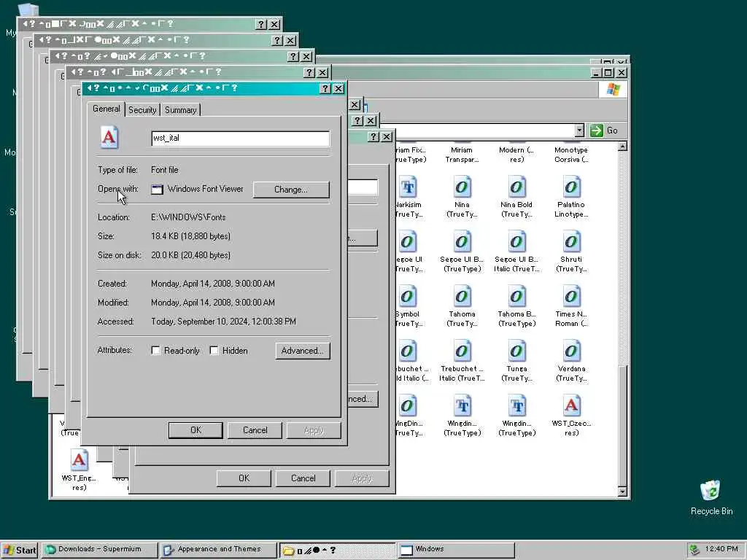Image resolution: width=747 pixels, height=560 pixels.
Task: Open the address bar dropdown arrow
Action: [x=578, y=131]
